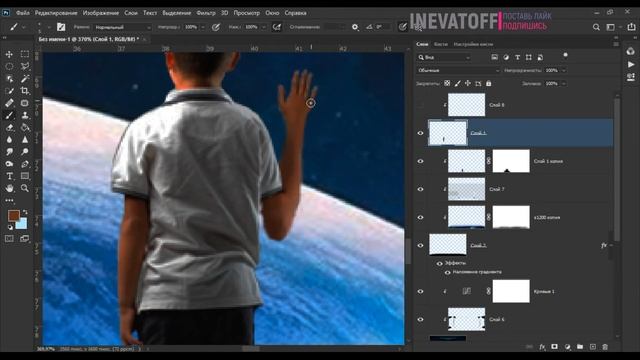Open the layer filter kind dropdown
640x360 pixels.
tap(444, 57)
